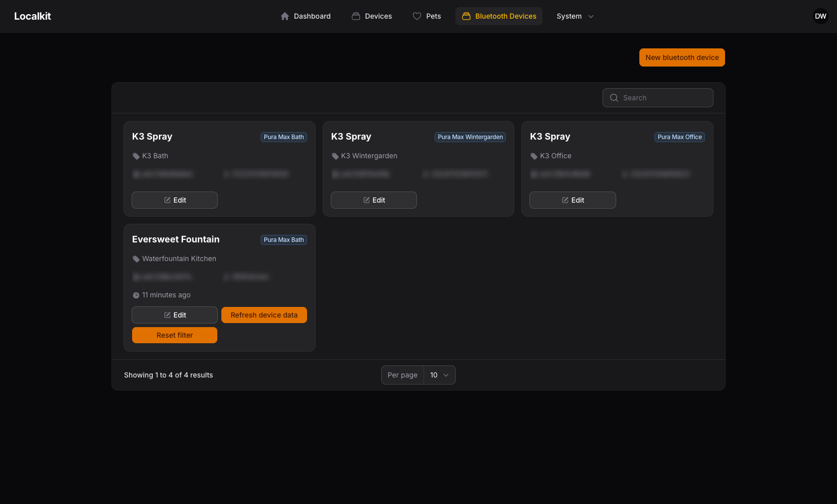
Task: Expand the System dropdown menu
Action: point(575,16)
